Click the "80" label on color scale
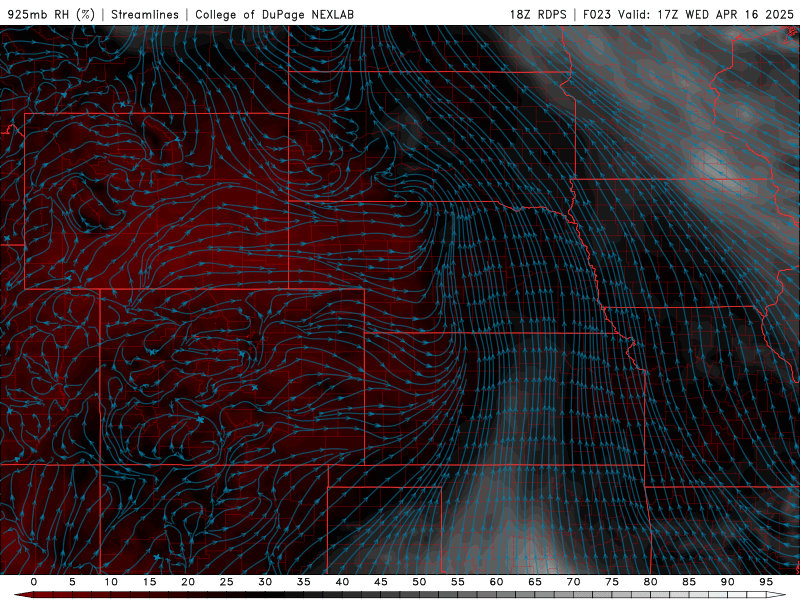Image resolution: width=800 pixels, height=600 pixels. 650,582
